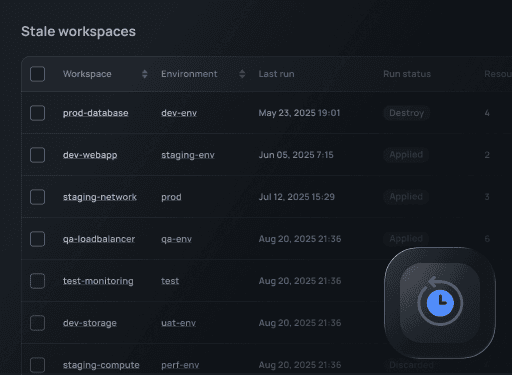Click Applied badge in qa-loadbalancer row
Viewport: 512px width, 375px height.
pos(406,239)
